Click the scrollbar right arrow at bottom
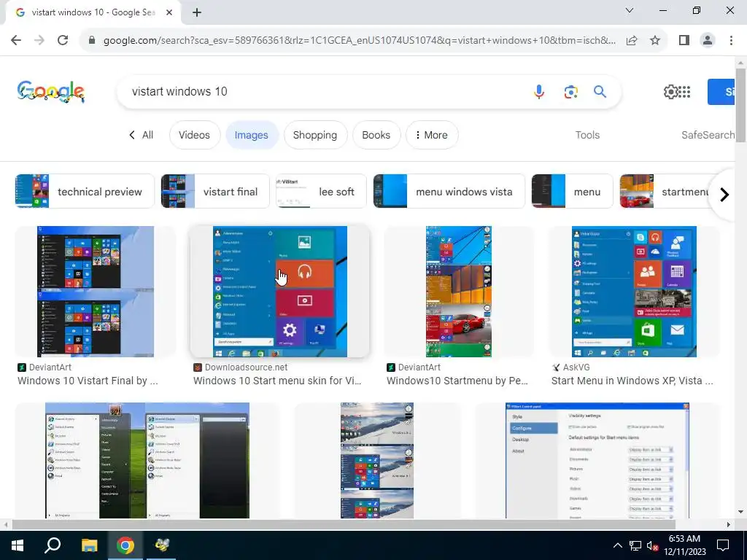This screenshot has height=560, width=747. (729, 524)
